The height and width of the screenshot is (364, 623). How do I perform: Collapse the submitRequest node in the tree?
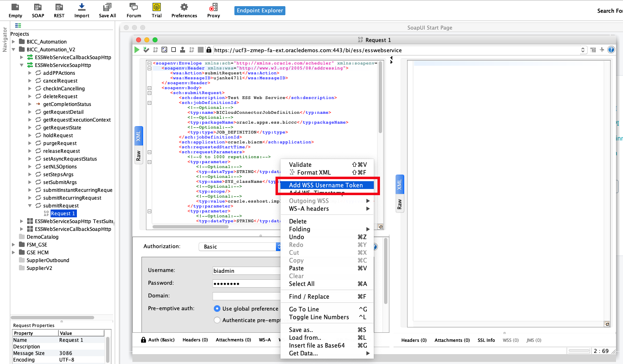(29, 205)
